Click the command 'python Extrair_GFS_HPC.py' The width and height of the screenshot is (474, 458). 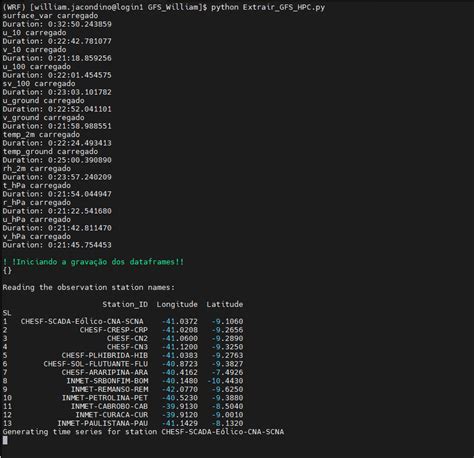click(x=268, y=7)
